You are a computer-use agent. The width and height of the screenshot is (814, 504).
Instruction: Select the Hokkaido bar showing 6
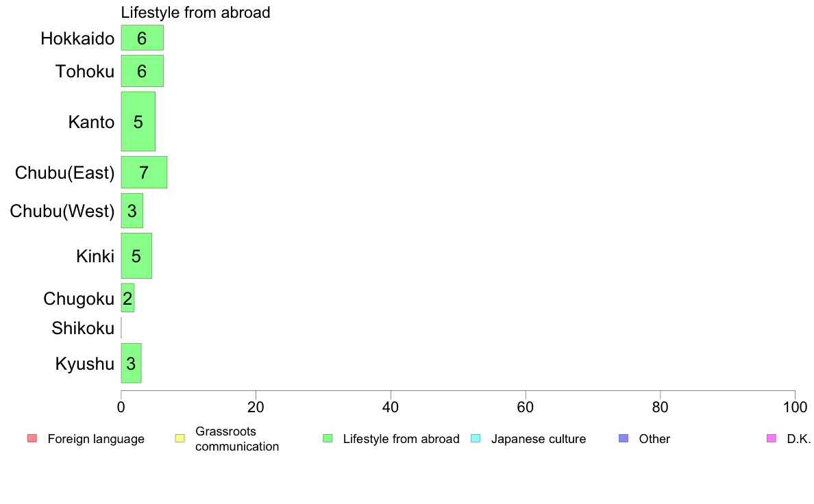click(143, 38)
